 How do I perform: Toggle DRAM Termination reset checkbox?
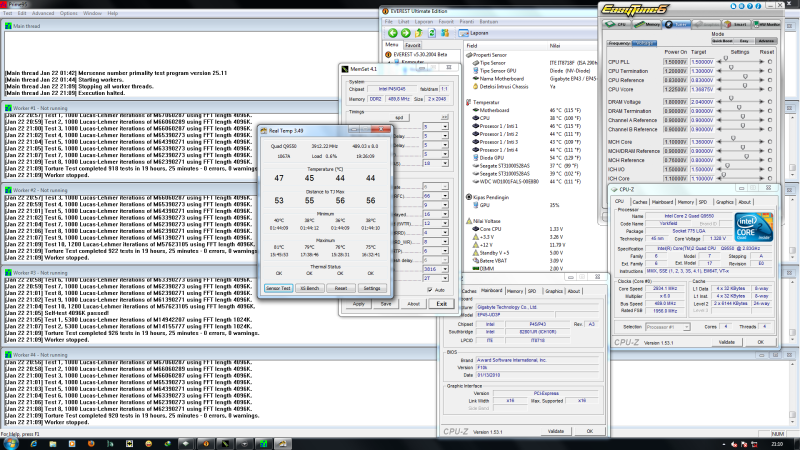tap(769, 111)
